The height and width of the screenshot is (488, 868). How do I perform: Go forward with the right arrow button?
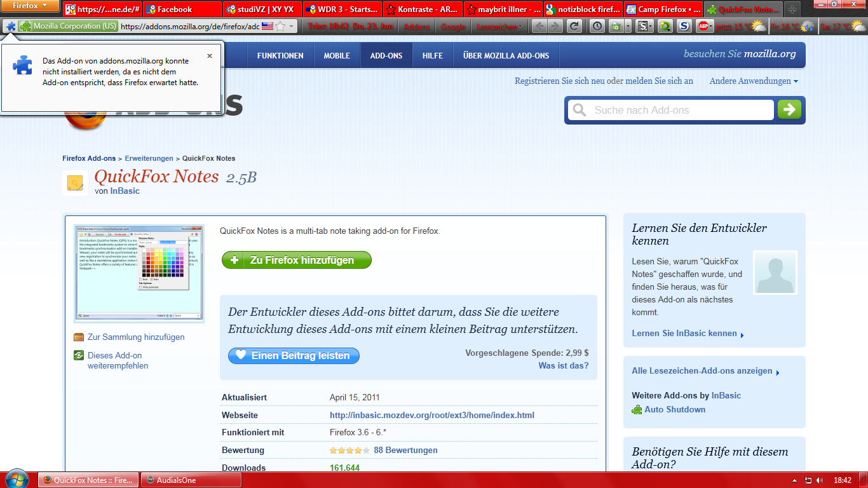[x=555, y=26]
